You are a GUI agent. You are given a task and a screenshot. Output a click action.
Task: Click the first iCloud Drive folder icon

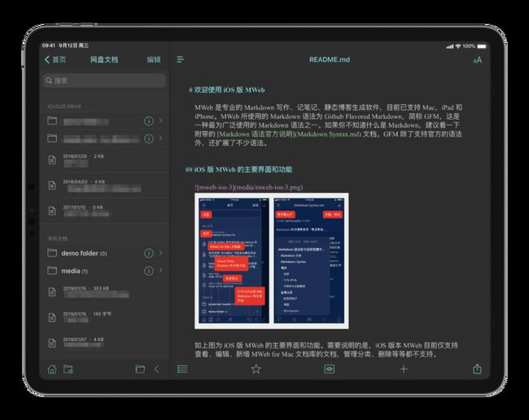[52, 120]
